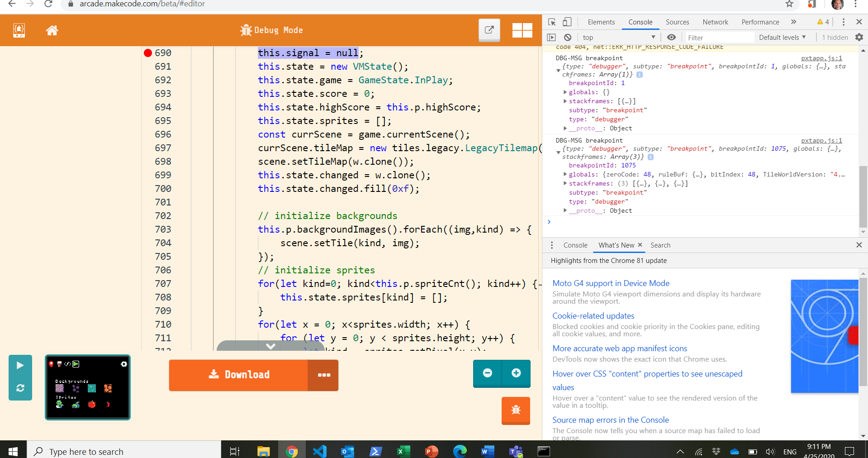Expand globals in the breakpoint message
Image resolution: width=868 pixels, height=458 pixels.
564,92
